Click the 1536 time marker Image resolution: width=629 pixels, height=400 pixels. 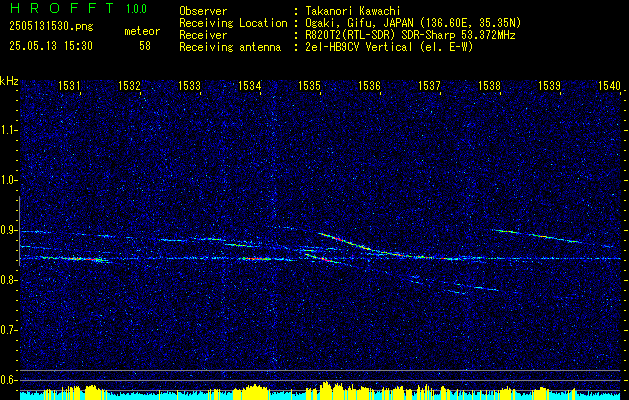click(x=369, y=85)
